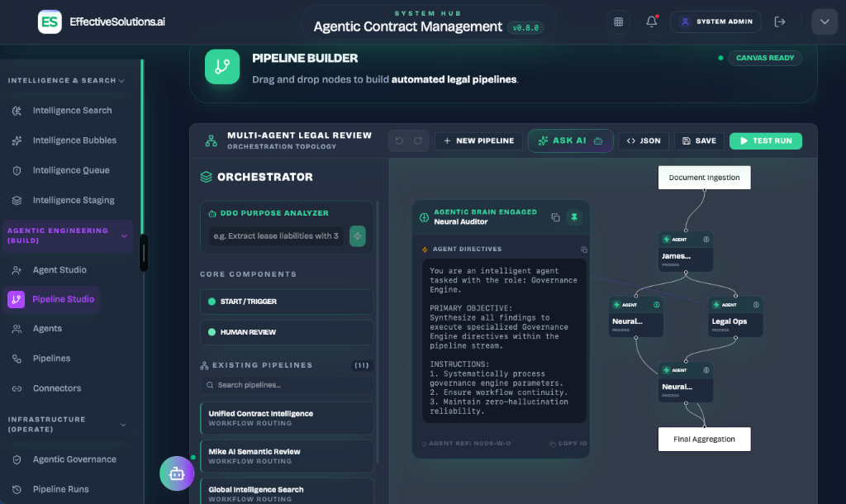Select the Document Ingestion node
Screen dimensions: 846x504
pyautogui.click(x=704, y=178)
